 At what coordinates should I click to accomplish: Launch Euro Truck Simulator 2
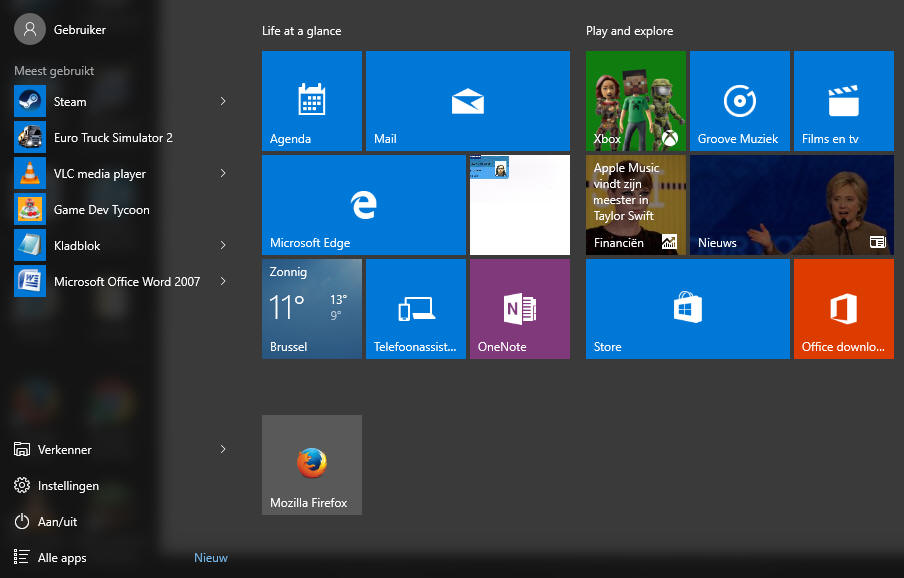(121, 137)
